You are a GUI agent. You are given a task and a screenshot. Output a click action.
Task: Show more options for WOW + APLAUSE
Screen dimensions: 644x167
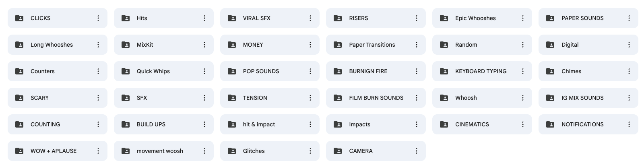pos(98,151)
